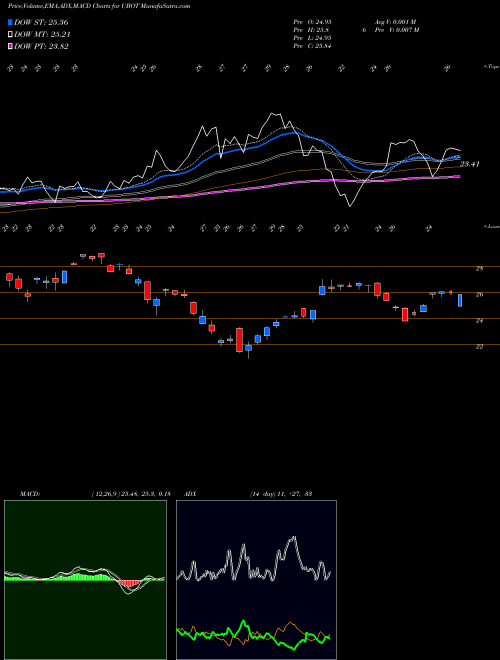This screenshot has width=500, height=660.
Task: Select the DOW PT: 23.82 label
Action: pos(41,46)
